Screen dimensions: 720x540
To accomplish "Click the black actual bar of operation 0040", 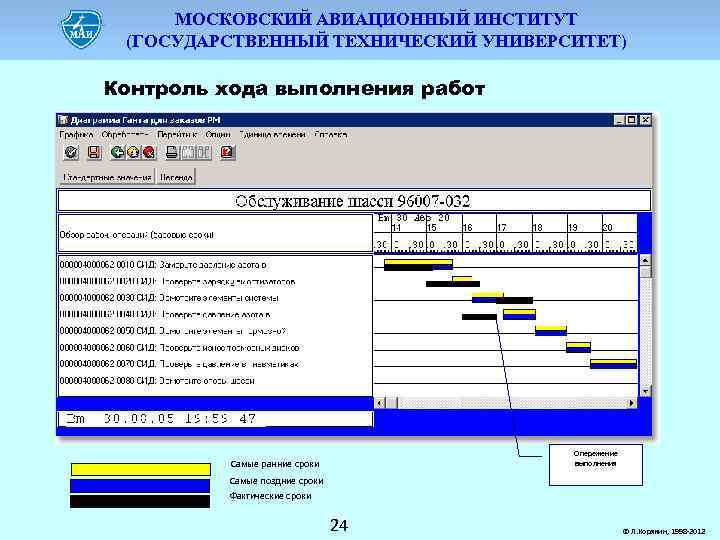I will (479, 317).
